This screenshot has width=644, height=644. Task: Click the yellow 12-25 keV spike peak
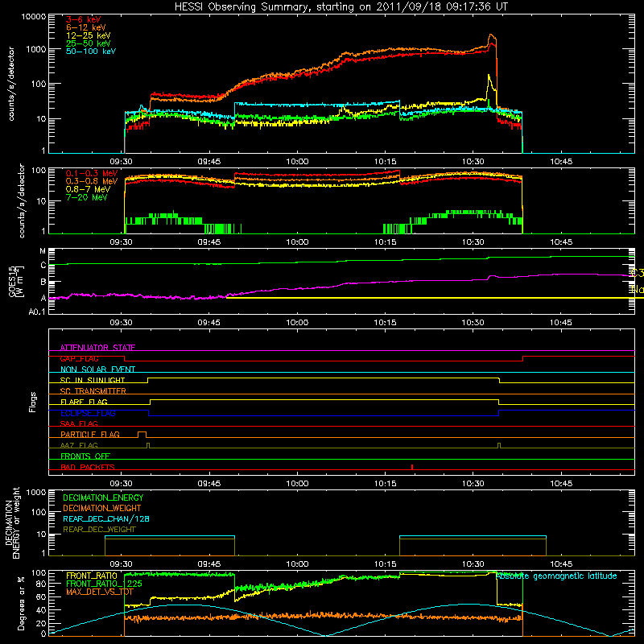click(x=489, y=76)
